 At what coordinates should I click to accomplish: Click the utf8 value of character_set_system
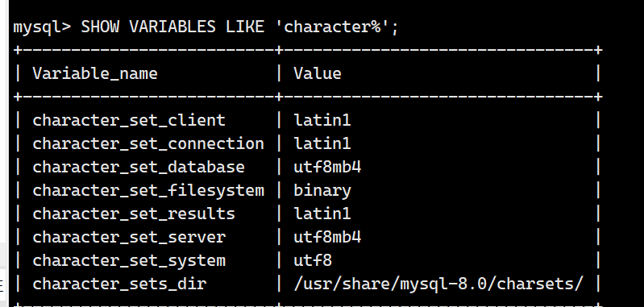coord(313,260)
